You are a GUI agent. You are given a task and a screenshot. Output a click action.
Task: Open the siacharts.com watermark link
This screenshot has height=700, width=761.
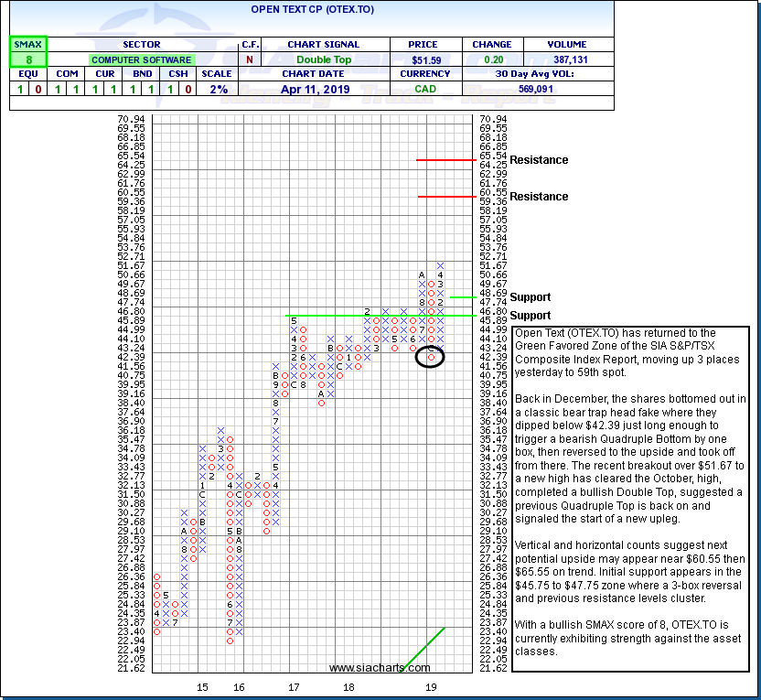366,668
